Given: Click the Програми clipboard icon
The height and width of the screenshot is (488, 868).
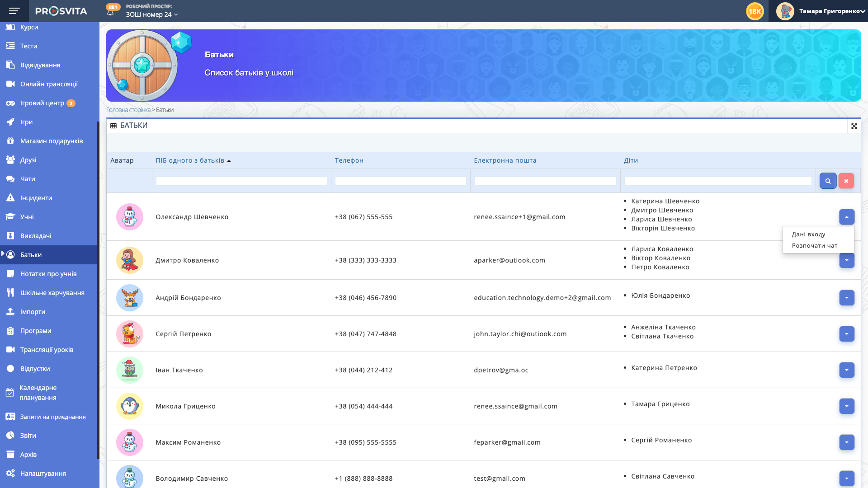Looking at the screenshot, I should coord(10,331).
